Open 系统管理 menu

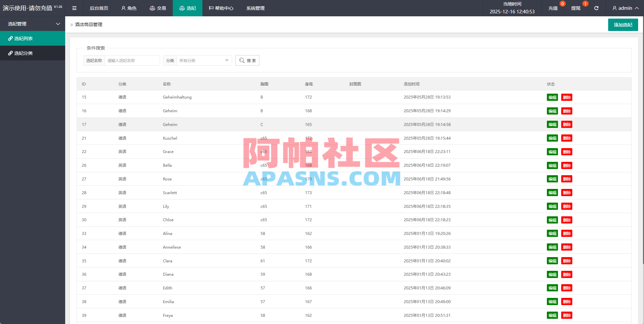[256, 8]
